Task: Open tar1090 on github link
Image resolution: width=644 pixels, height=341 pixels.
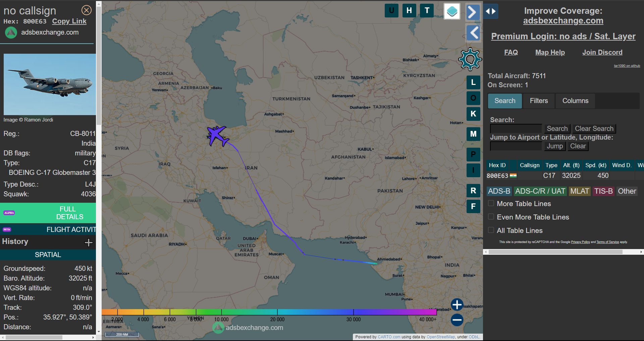Action: coord(627,66)
